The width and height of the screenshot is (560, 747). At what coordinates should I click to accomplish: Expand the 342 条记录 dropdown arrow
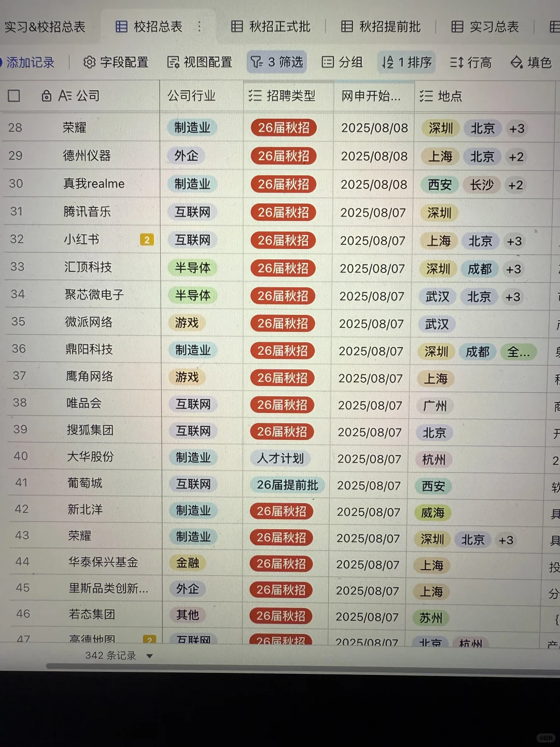150,656
